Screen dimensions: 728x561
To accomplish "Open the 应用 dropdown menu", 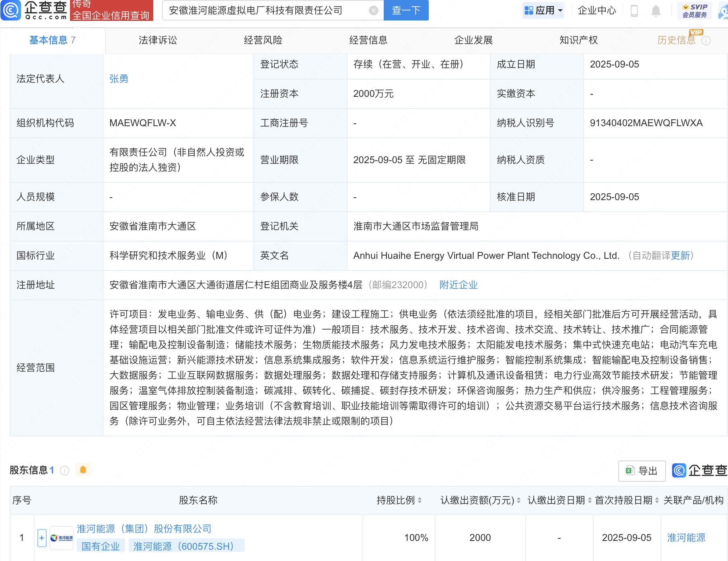I will 544,10.
